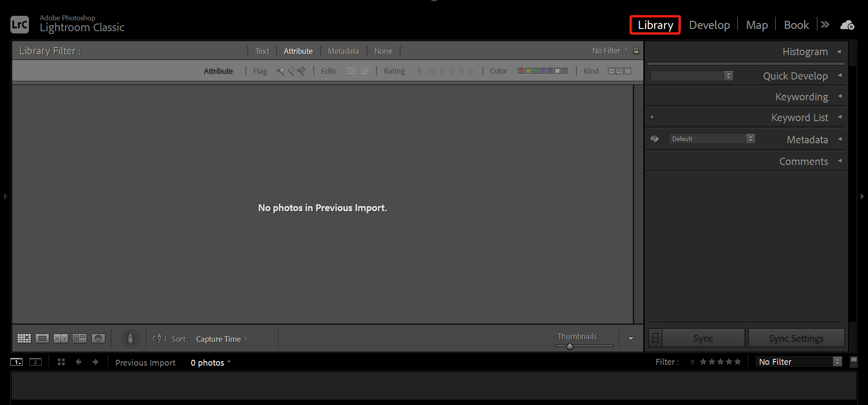Filter by unedited photos

click(x=364, y=71)
